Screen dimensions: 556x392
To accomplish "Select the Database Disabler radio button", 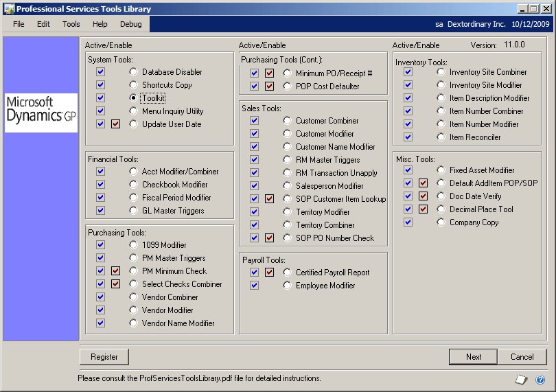I will pyautogui.click(x=133, y=72).
